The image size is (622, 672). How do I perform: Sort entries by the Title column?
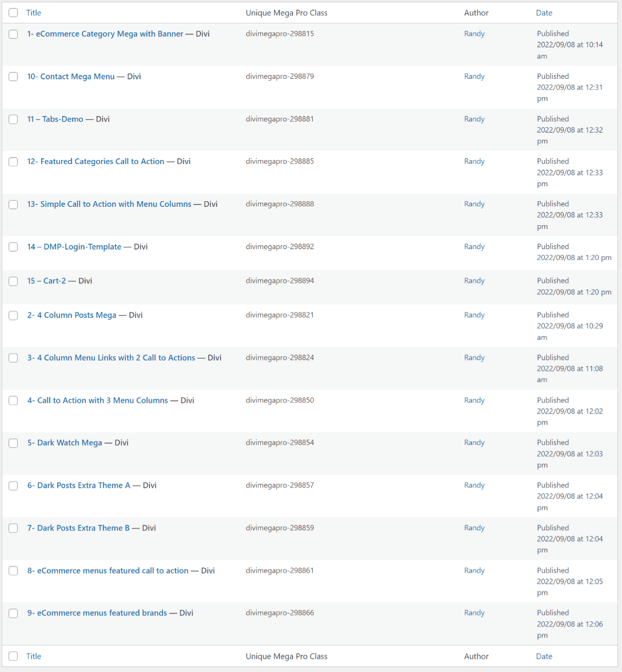pos(33,13)
